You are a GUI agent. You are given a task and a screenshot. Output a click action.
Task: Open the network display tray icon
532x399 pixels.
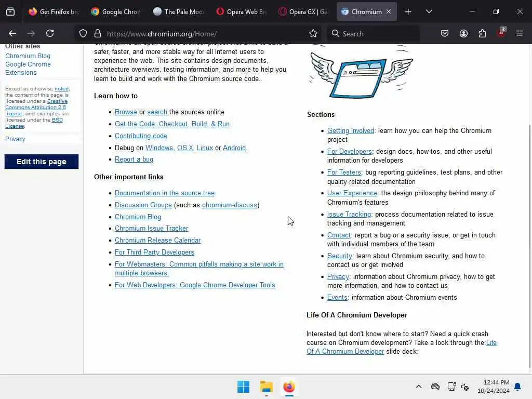(451, 387)
